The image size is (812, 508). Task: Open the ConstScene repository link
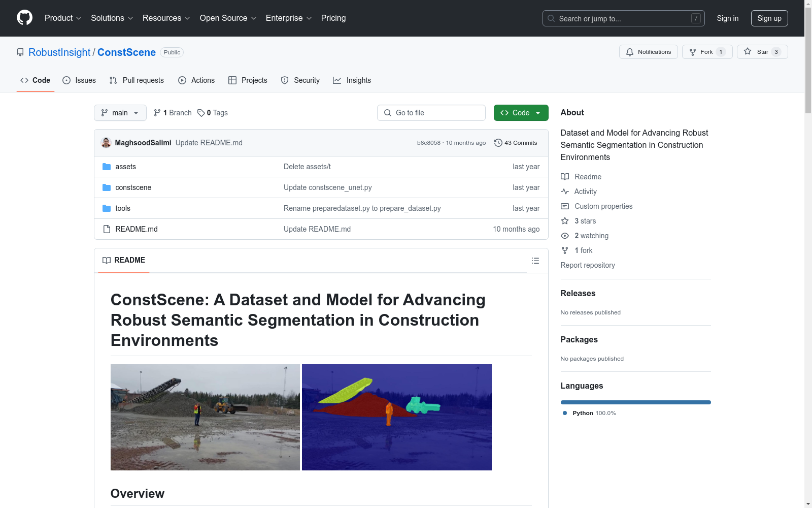126,52
